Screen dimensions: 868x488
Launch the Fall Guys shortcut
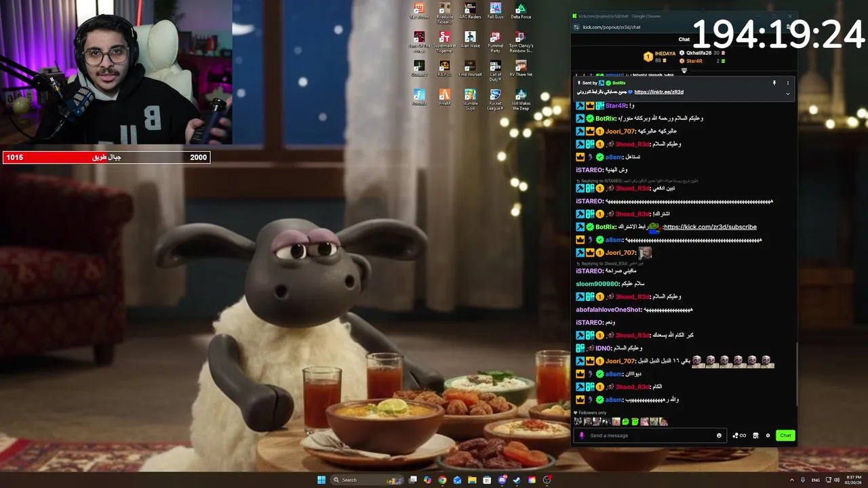pyautogui.click(x=496, y=11)
